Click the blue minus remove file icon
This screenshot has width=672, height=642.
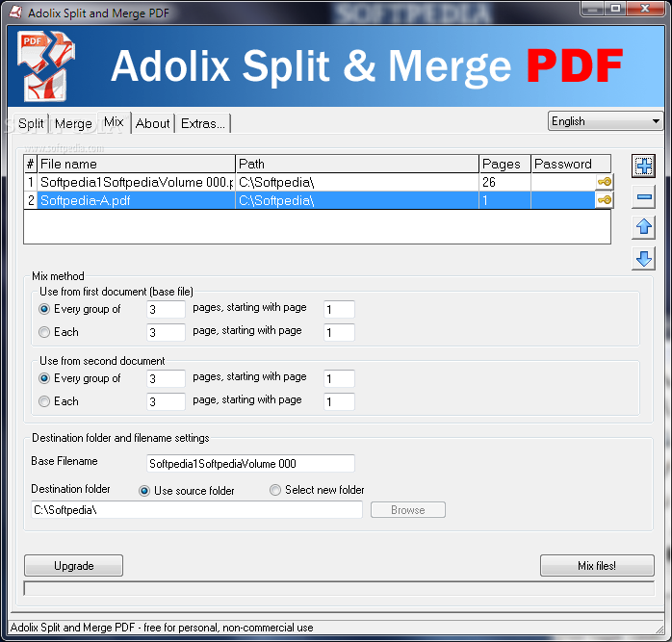pos(643,196)
